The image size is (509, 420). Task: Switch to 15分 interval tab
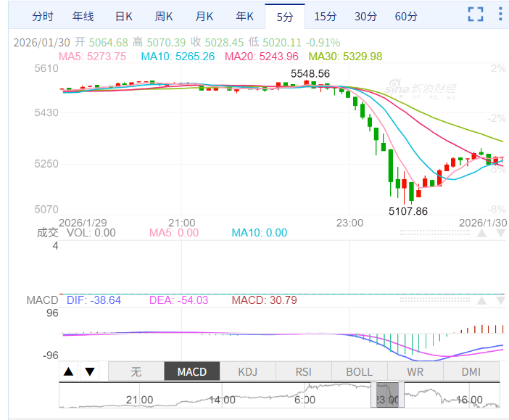point(326,16)
